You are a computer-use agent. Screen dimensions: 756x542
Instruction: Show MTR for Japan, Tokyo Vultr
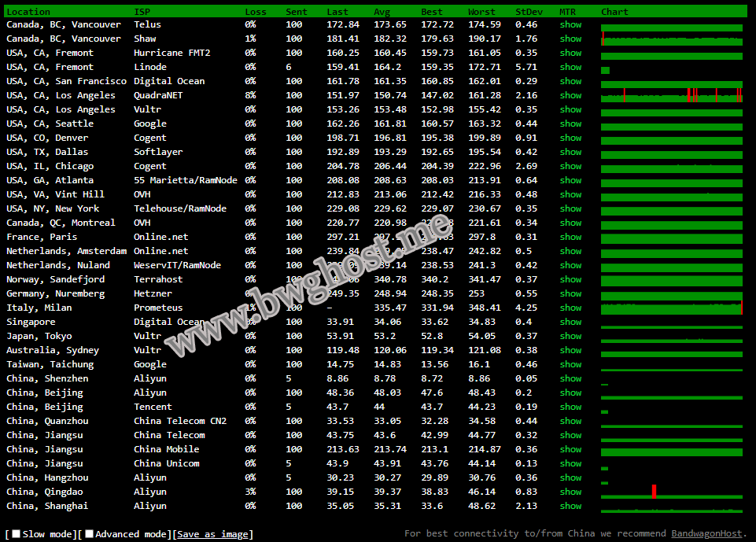[570, 336]
